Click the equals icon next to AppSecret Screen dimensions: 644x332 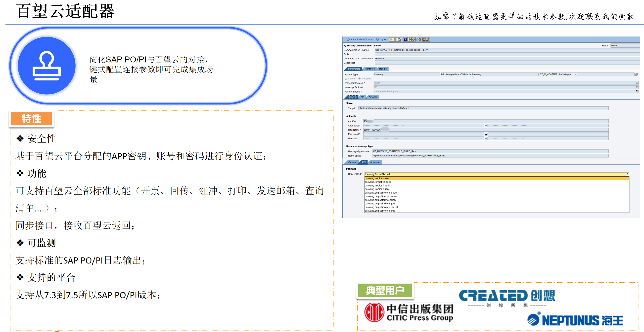(486, 126)
